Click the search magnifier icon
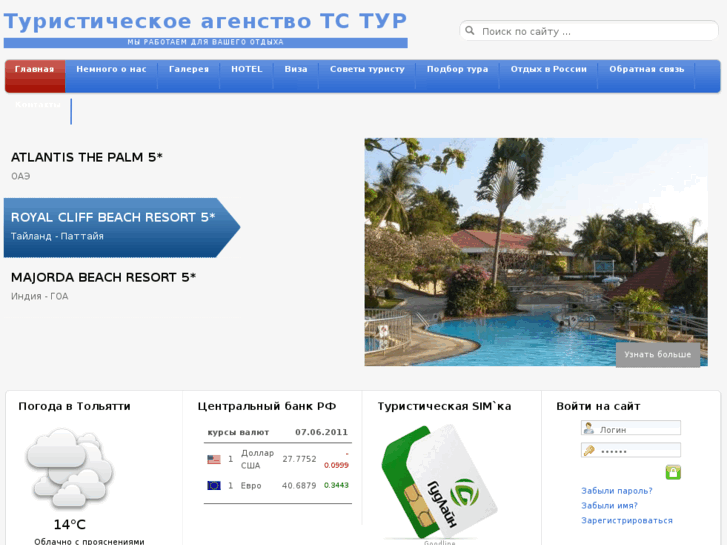727x545 pixels. 470,31
